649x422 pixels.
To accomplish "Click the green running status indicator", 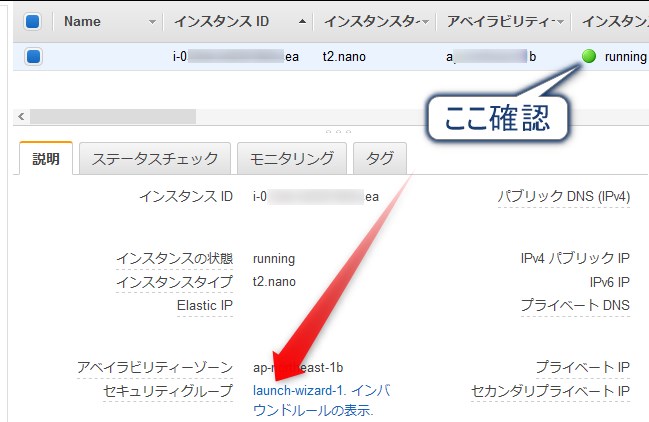I will pyautogui.click(x=588, y=57).
